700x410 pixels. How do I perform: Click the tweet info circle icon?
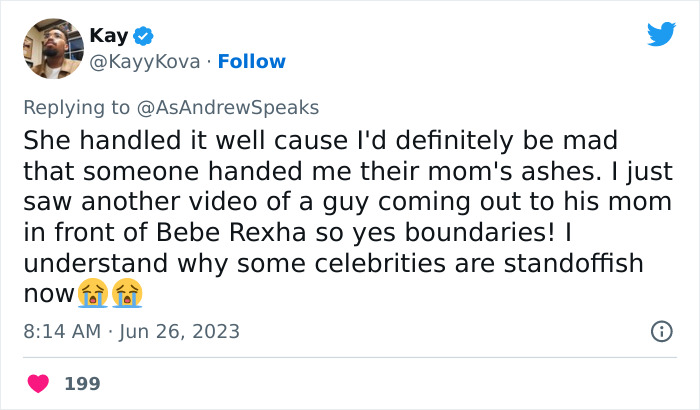(661, 330)
